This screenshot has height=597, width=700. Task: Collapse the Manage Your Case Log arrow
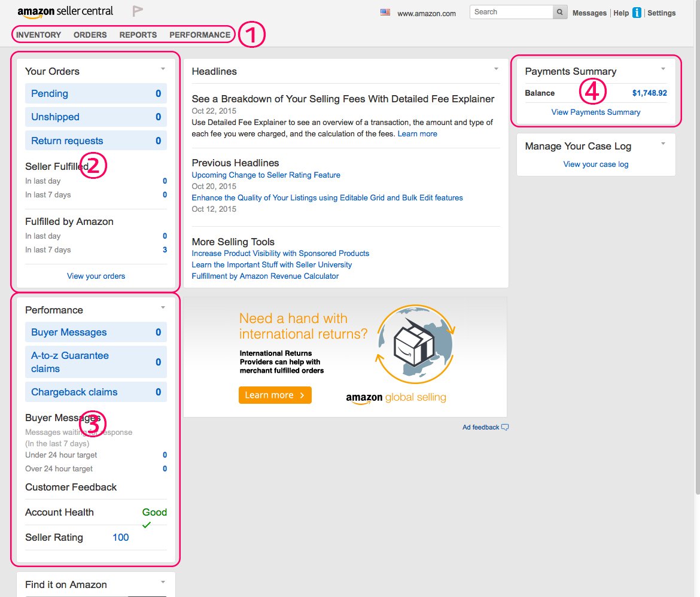tap(663, 144)
